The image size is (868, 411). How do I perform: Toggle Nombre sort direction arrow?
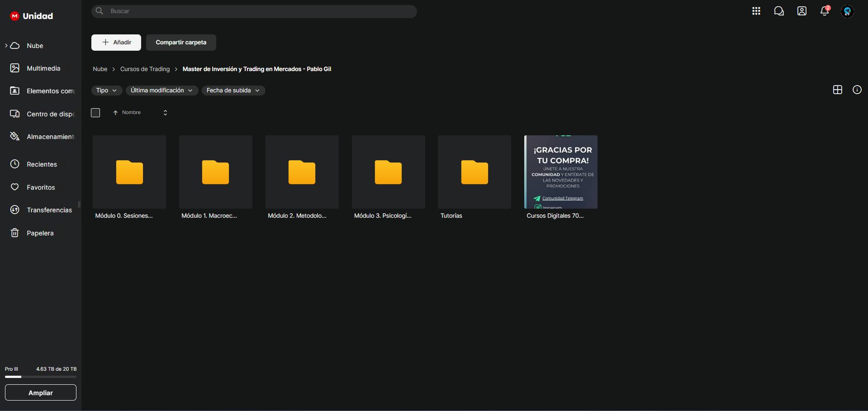(115, 113)
